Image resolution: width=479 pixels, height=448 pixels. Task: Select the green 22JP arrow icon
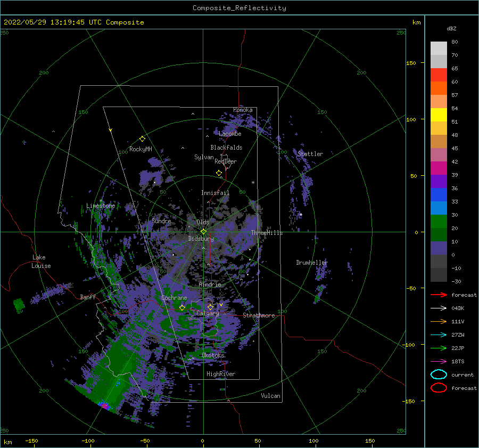point(439,348)
